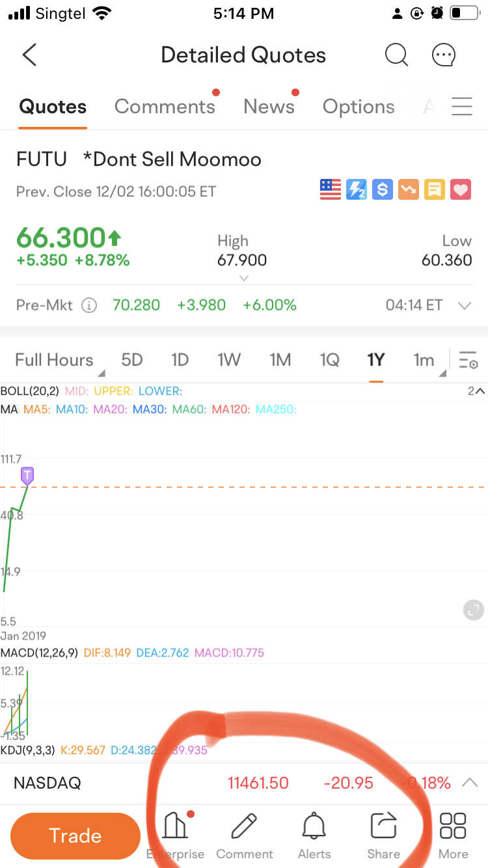Tap the Trade button
This screenshot has width=488, height=868.
[x=75, y=835]
